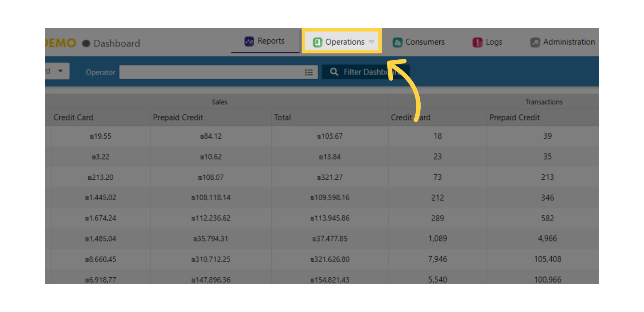The height and width of the screenshot is (312, 644).
Task: Click the gray Administration icon
Action: coord(535,42)
